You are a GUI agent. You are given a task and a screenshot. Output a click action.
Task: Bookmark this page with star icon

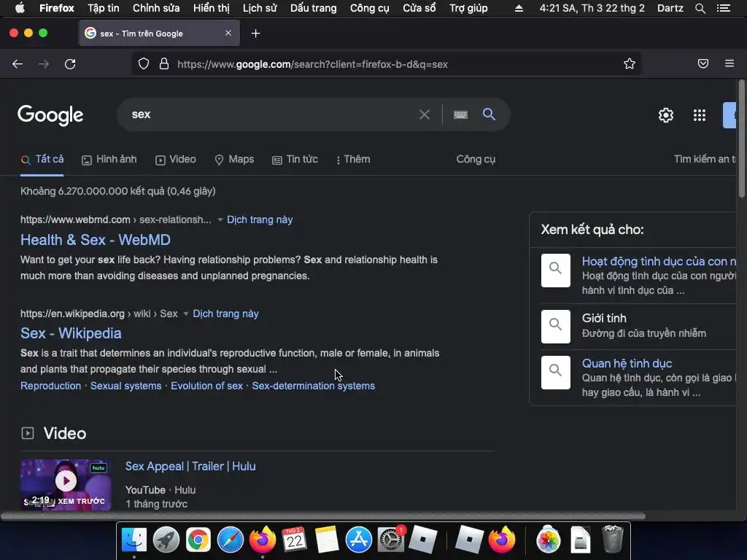point(630,64)
